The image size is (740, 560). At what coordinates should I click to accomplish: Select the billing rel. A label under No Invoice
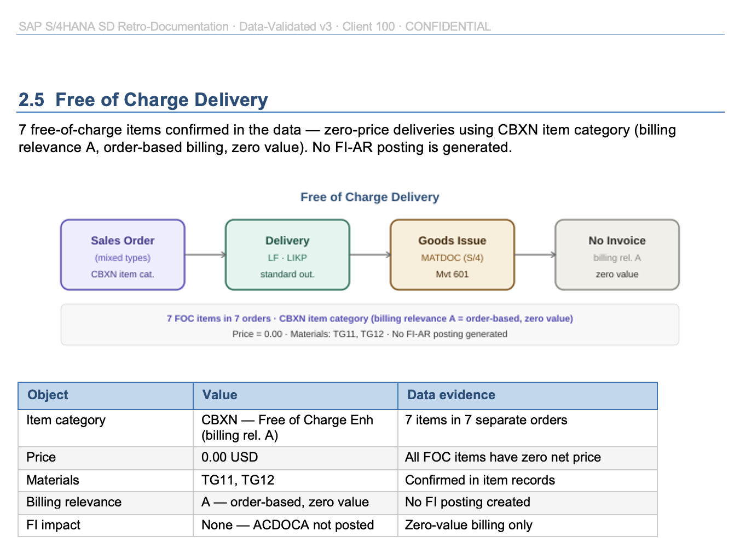click(617, 258)
